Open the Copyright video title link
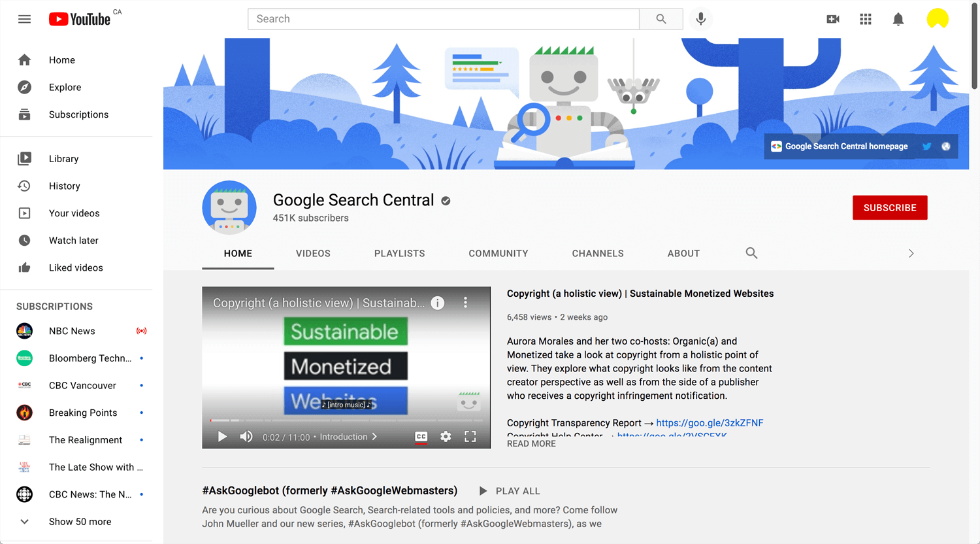The width and height of the screenshot is (980, 544). [640, 294]
